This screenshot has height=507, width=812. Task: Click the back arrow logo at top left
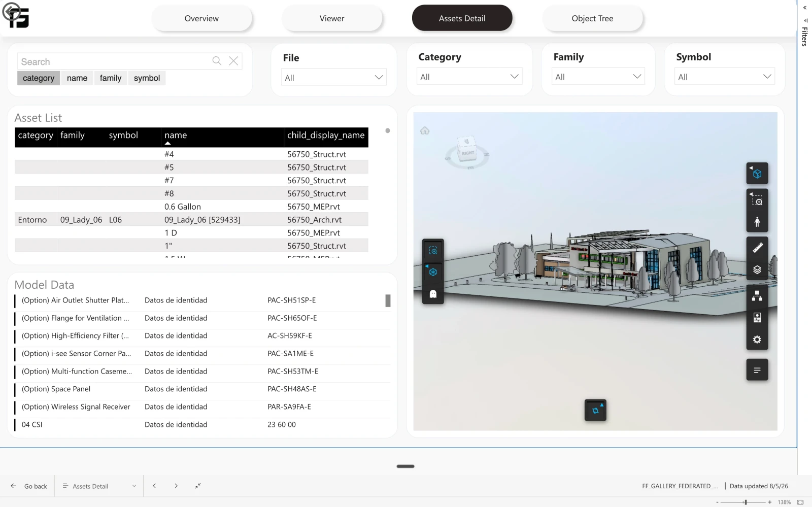pos(11,12)
